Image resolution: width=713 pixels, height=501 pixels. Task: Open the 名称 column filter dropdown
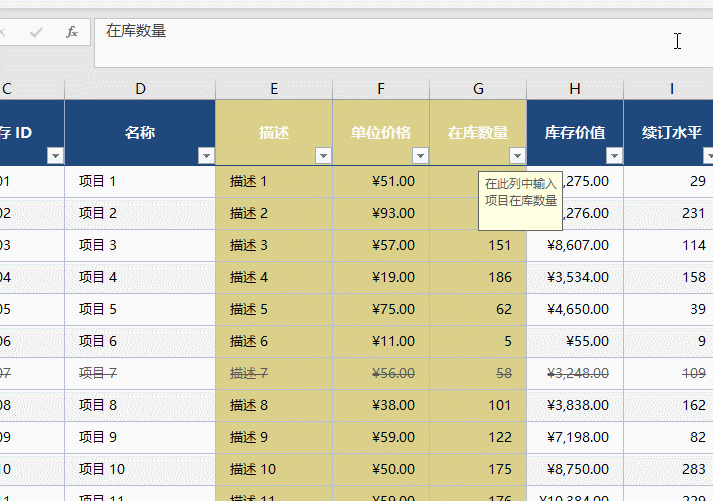(x=206, y=156)
